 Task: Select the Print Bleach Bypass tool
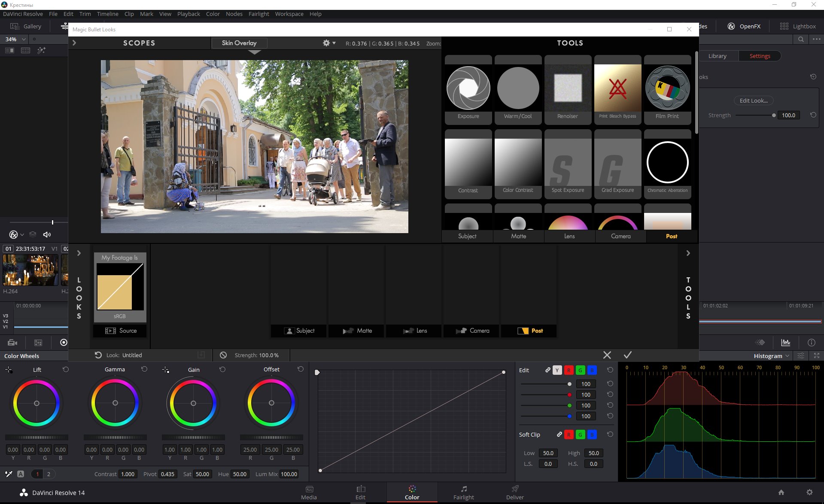pyautogui.click(x=617, y=90)
